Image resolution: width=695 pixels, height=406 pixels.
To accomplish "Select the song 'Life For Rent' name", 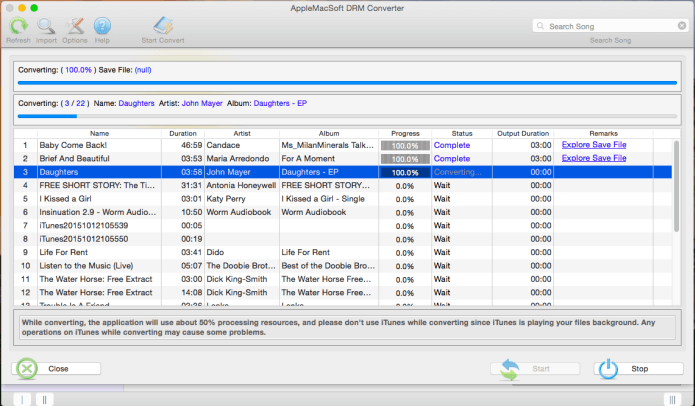I will coord(63,252).
